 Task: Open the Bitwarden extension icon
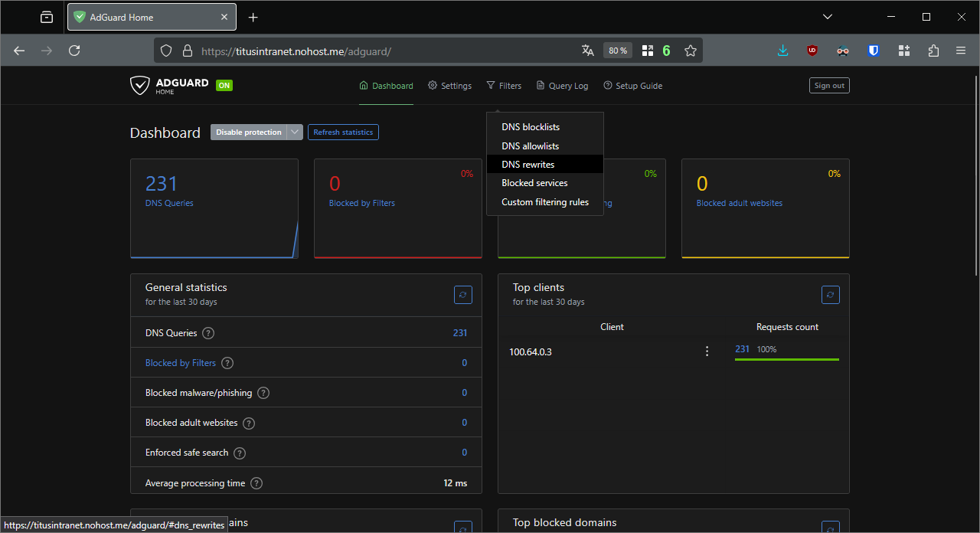(874, 51)
